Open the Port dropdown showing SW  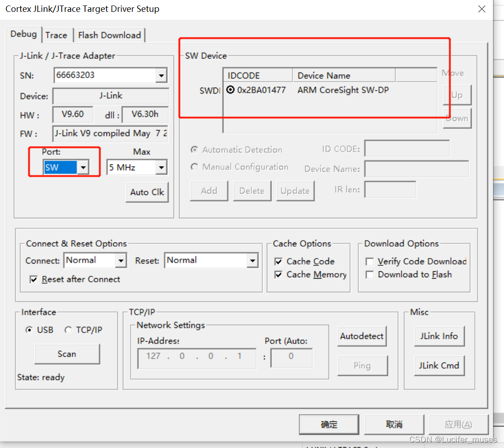84,167
